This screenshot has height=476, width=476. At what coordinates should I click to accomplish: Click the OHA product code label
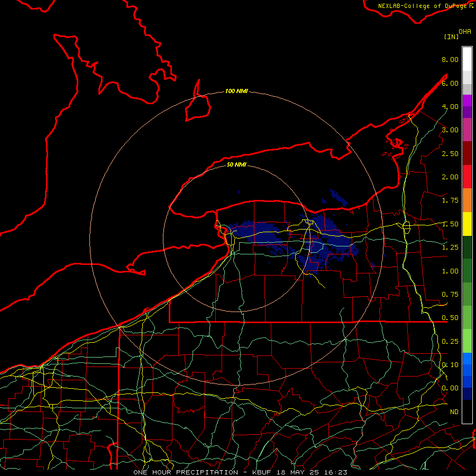(465, 32)
